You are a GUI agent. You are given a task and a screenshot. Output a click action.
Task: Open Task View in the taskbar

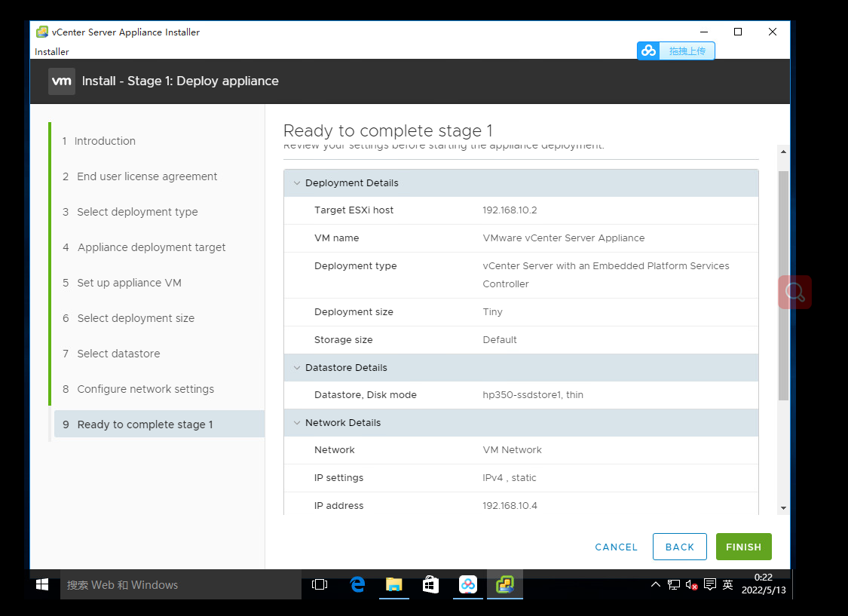(320, 584)
